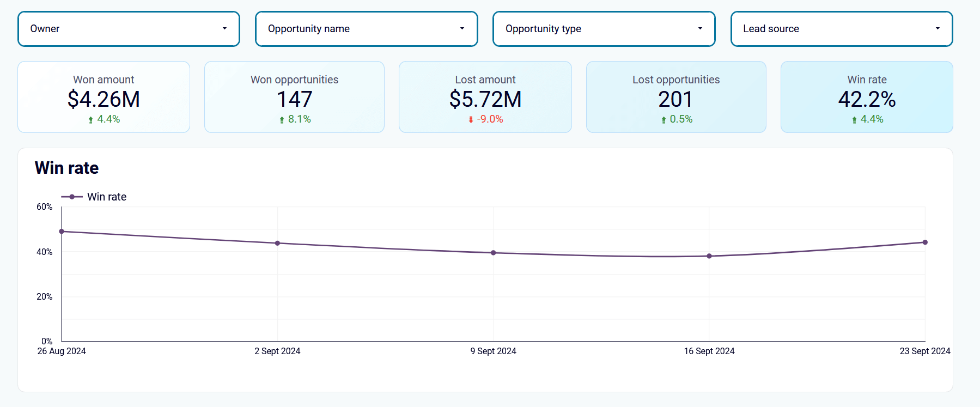The width and height of the screenshot is (980, 407).
Task: Click the 23 Sept 2024 data point
Action: [925, 242]
